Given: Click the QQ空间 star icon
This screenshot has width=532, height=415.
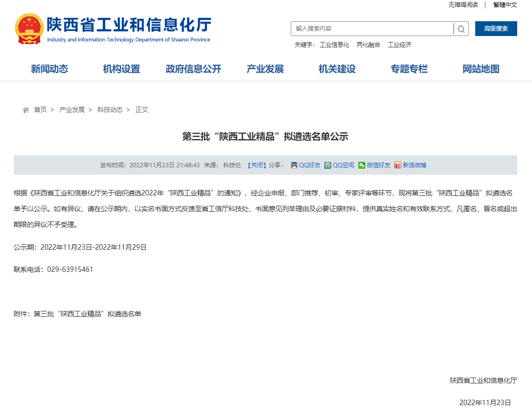Looking at the screenshot, I should point(327,165).
